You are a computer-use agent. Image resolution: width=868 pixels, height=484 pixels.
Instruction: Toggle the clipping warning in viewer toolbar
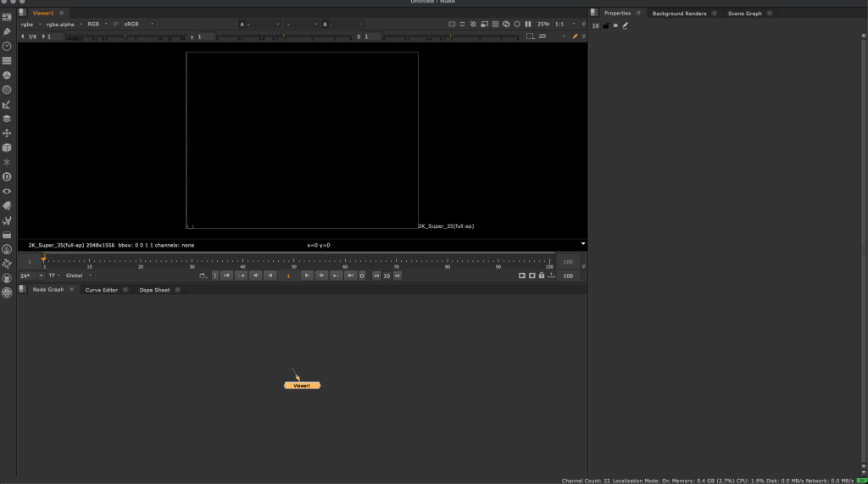pos(473,25)
